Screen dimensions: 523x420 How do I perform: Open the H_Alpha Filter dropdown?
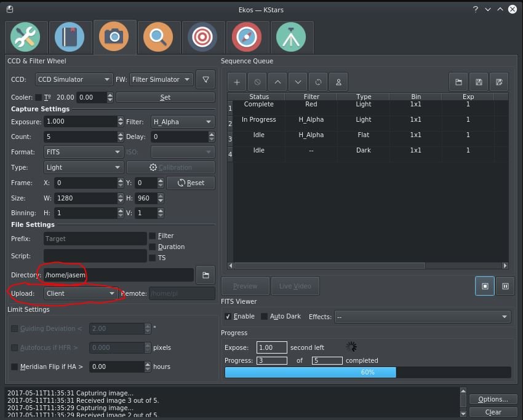pos(183,122)
